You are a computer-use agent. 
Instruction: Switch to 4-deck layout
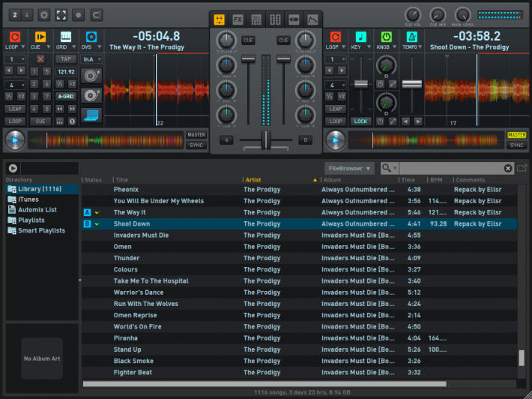pos(27,15)
